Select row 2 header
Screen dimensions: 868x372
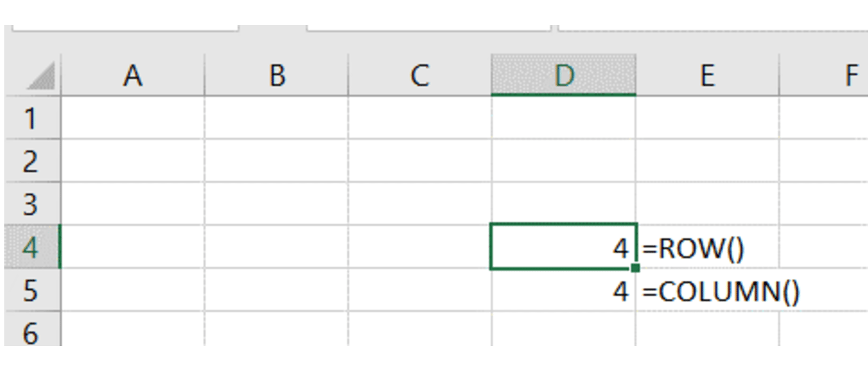pyautogui.click(x=31, y=161)
